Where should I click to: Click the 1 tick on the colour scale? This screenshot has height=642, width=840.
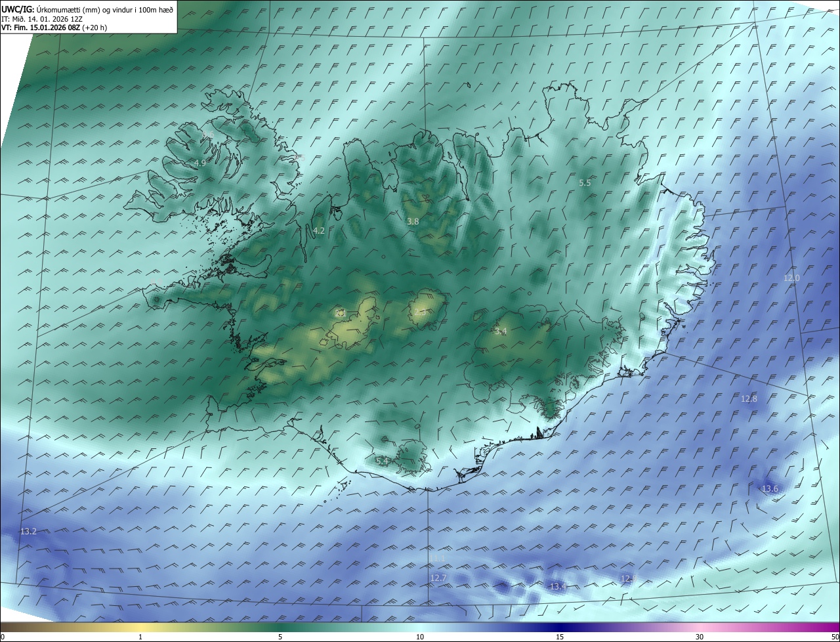pyautogui.click(x=140, y=637)
